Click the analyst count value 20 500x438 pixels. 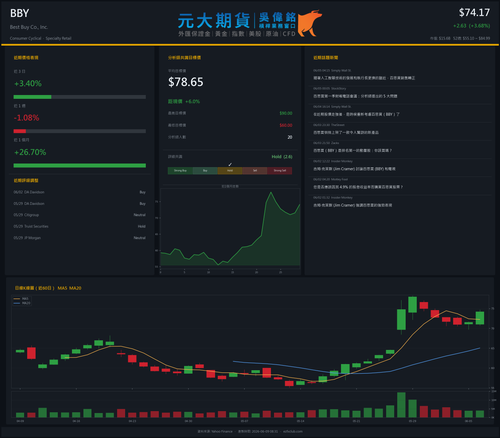tap(290, 137)
